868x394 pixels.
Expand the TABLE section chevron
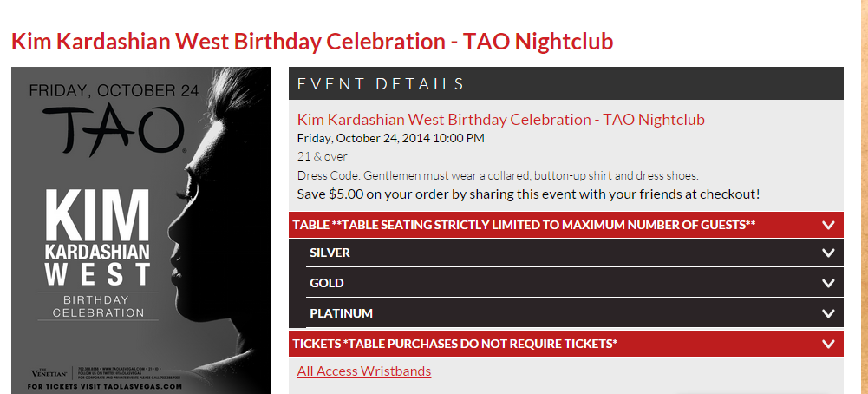tap(828, 225)
